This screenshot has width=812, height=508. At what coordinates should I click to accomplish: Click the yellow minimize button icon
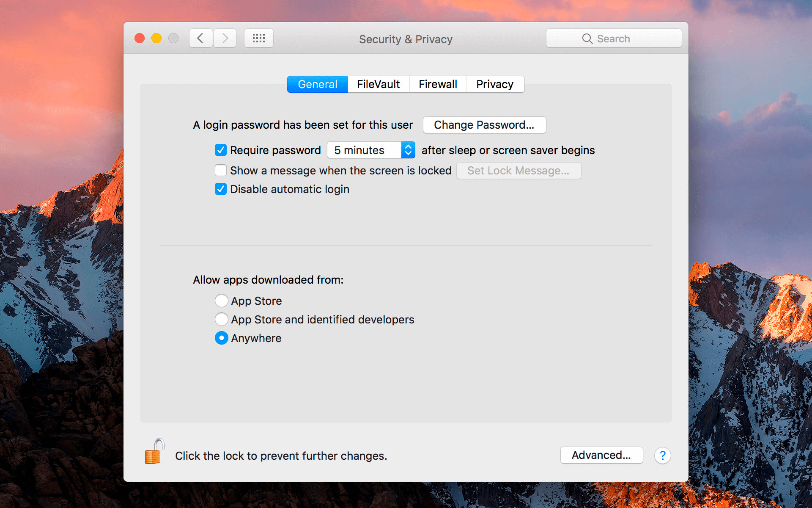coord(156,39)
